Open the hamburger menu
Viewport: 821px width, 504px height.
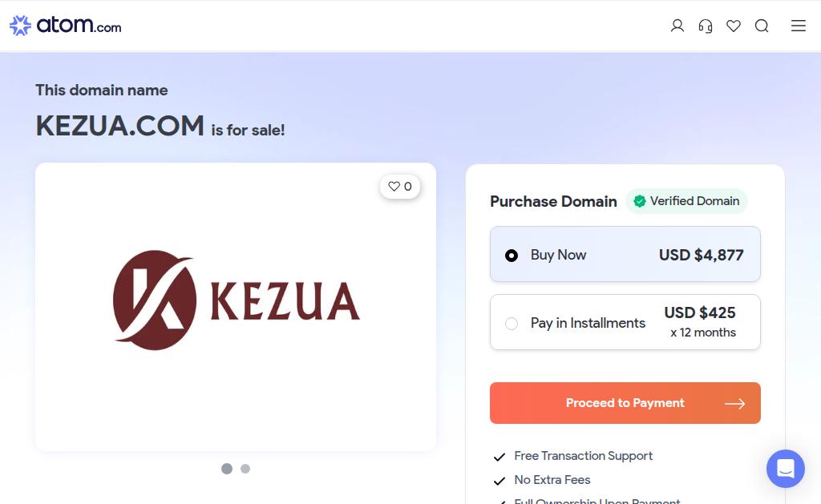(799, 26)
